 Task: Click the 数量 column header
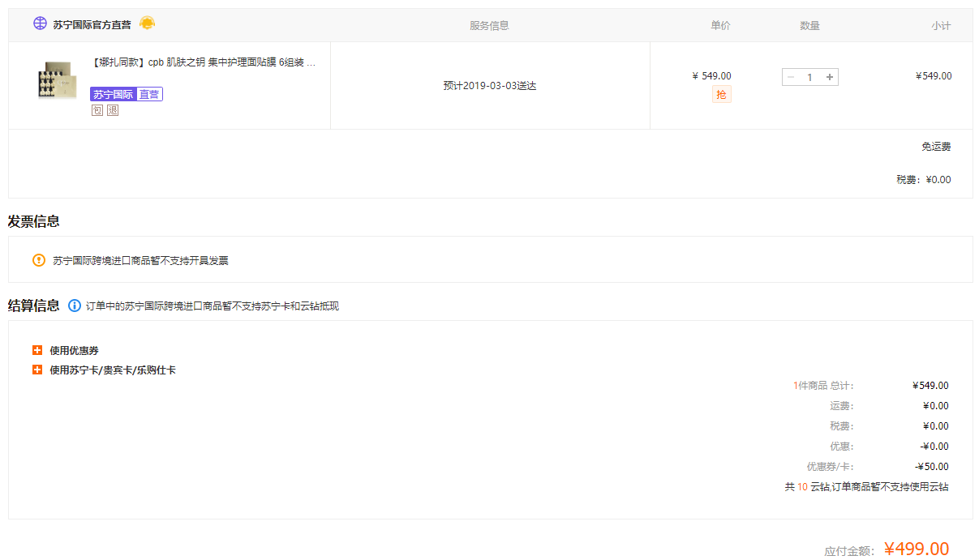(809, 25)
